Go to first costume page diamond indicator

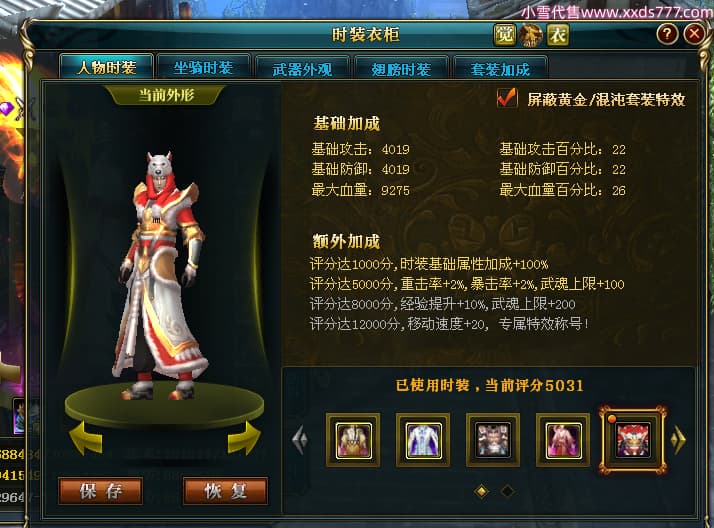(482, 491)
